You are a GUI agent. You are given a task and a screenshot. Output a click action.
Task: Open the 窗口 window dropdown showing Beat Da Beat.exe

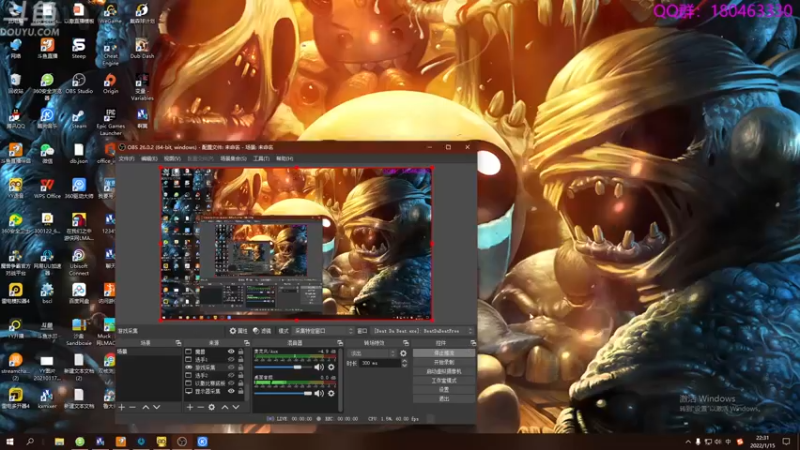pyautogui.click(x=423, y=331)
